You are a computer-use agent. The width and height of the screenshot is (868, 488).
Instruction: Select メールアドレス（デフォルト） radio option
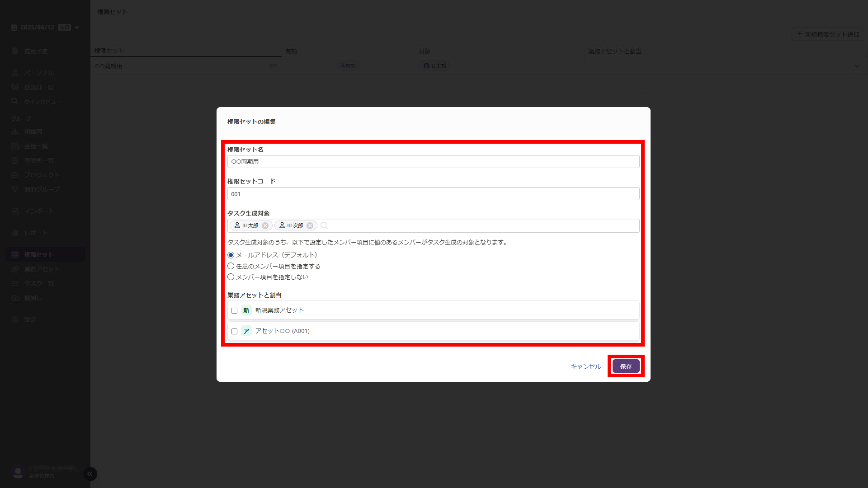click(231, 255)
